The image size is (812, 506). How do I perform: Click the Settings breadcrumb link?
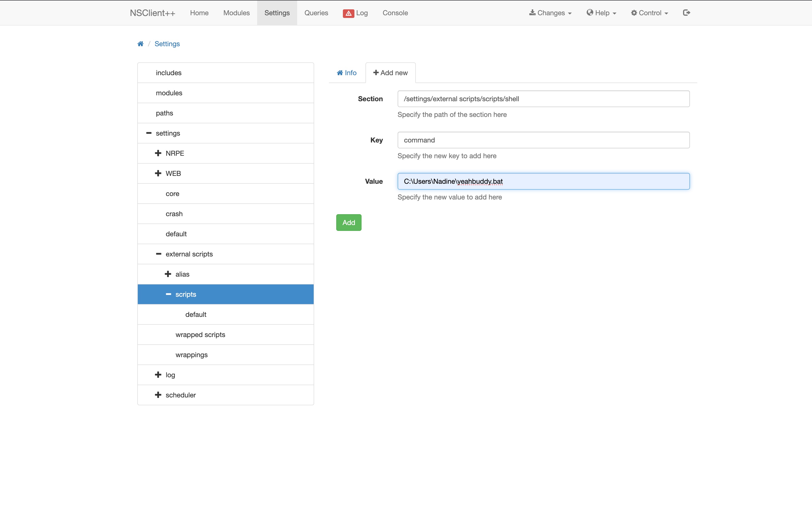click(x=167, y=44)
